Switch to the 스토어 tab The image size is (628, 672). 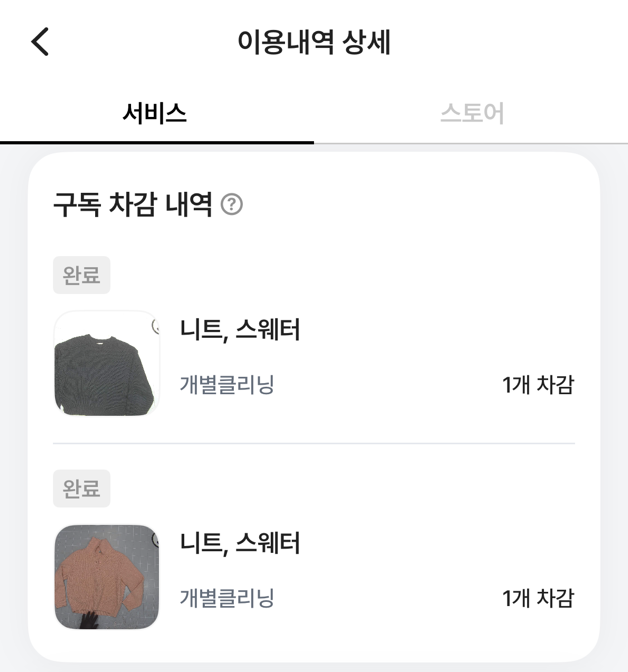[x=471, y=113]
